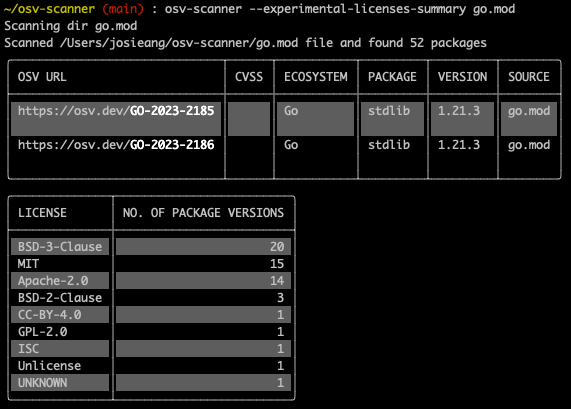
Task: Select stdlib cell in GO-2023-2186 row
Action: coord(389,145)
